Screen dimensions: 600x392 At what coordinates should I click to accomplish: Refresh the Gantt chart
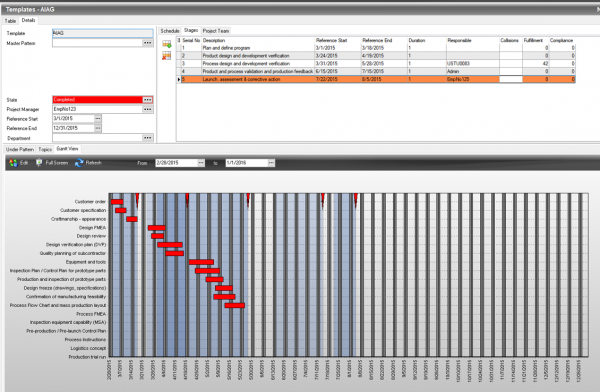(88, 163)
